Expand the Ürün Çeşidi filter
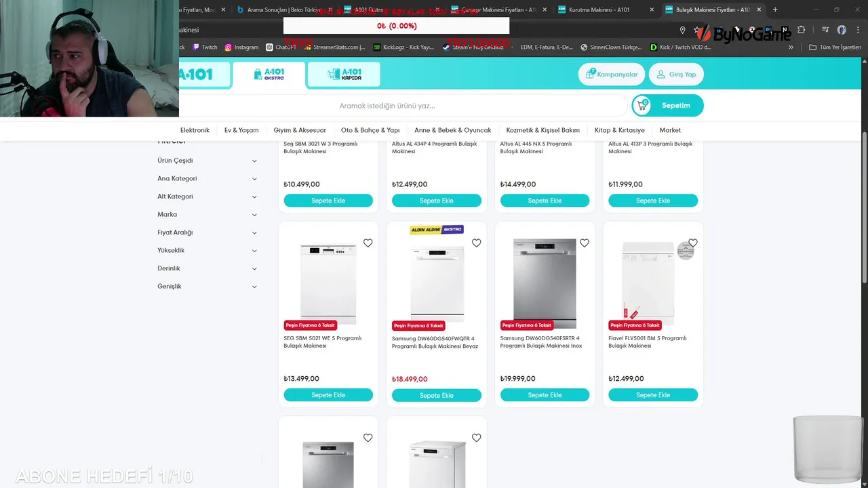 click(x=208, y=161)
